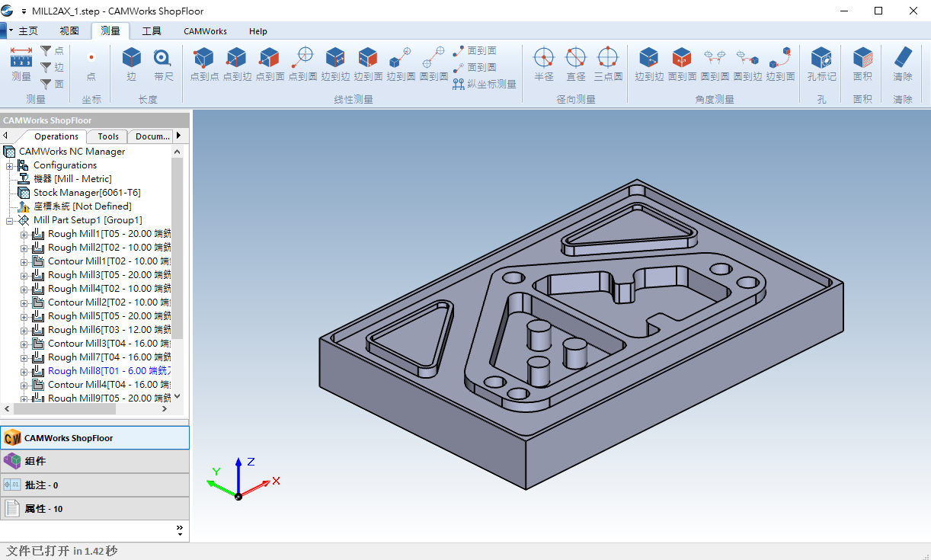
Task: Pick the 点到圆 linear measurement tool
Action: point(303,63)
